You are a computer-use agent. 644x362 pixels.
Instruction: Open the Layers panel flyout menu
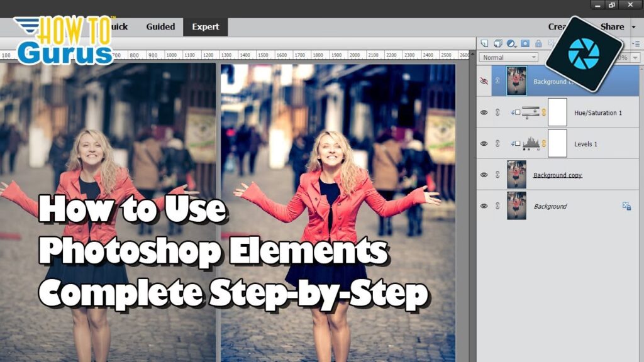pyautogui.click(x=636, y=43)
